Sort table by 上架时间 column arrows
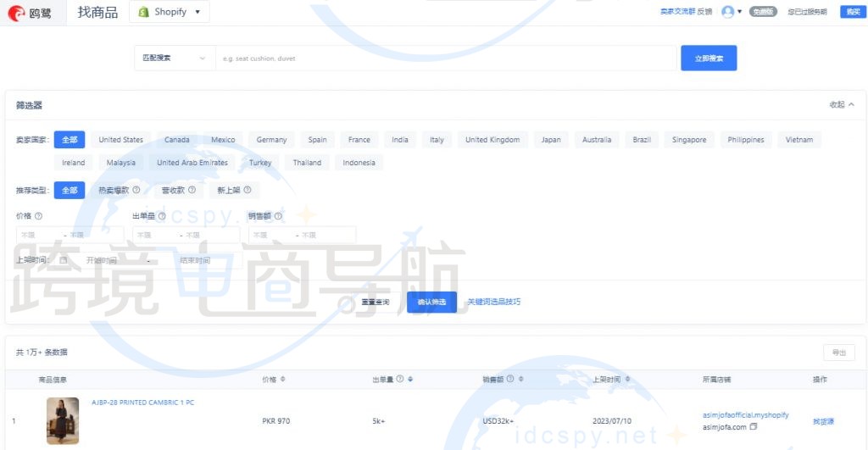The width and height of the screenshot is (868, 450). click(x=628, y=379)
